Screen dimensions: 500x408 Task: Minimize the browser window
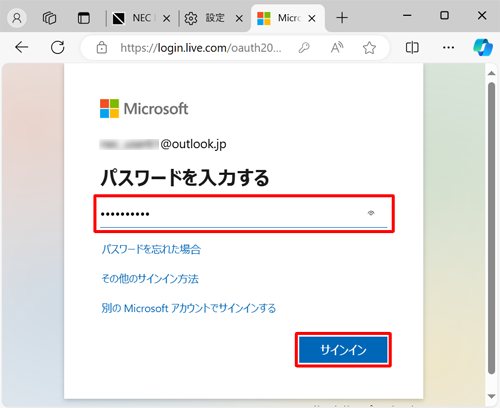point(407,15)
